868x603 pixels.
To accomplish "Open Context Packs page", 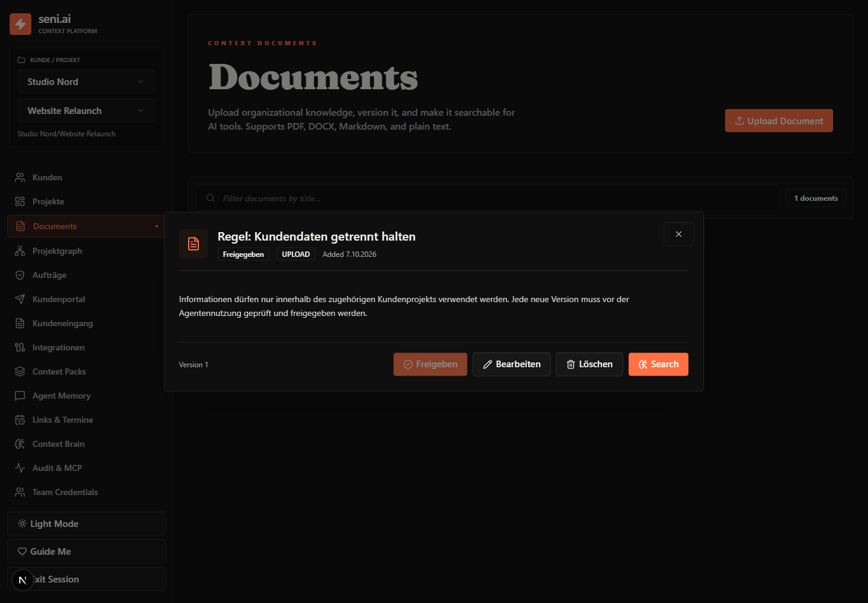I will coord(86,371).
